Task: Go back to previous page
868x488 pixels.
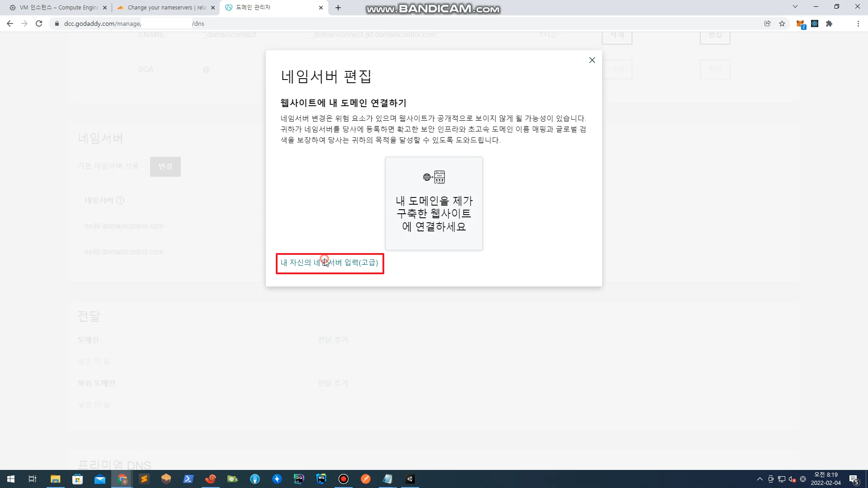Action: [10, 23]
